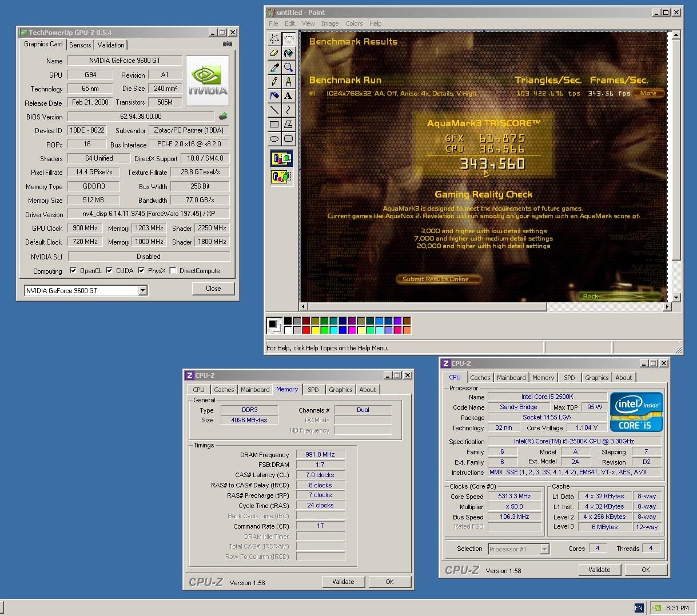Choose the Rounded Rectangle tool
This screenshot has height=616, width=697.
click(289, 138)
